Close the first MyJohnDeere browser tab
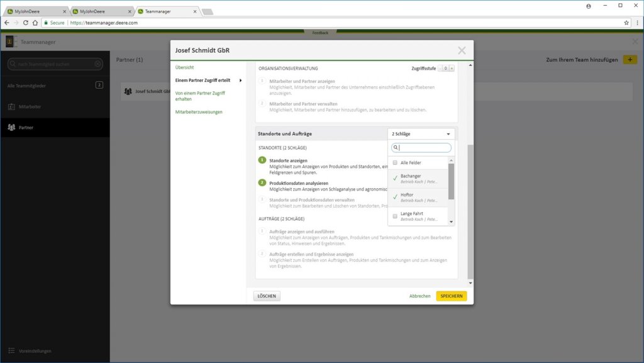 pos(65,11)
